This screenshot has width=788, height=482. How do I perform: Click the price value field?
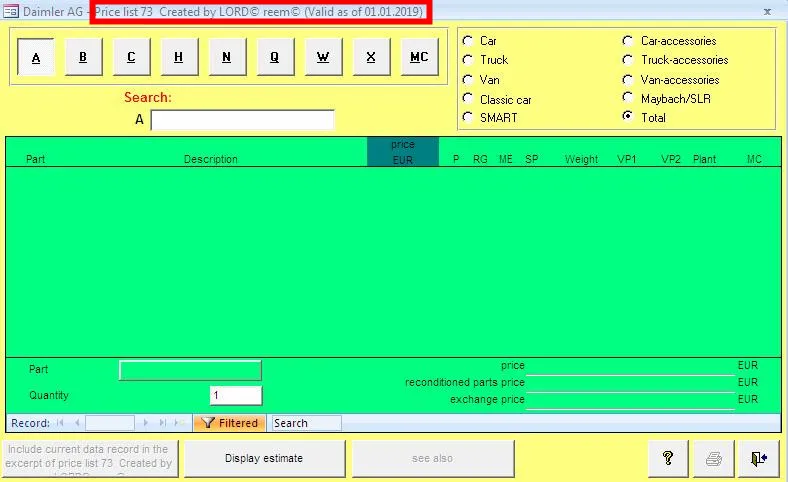pyautogui.click(x=630, y=366)
